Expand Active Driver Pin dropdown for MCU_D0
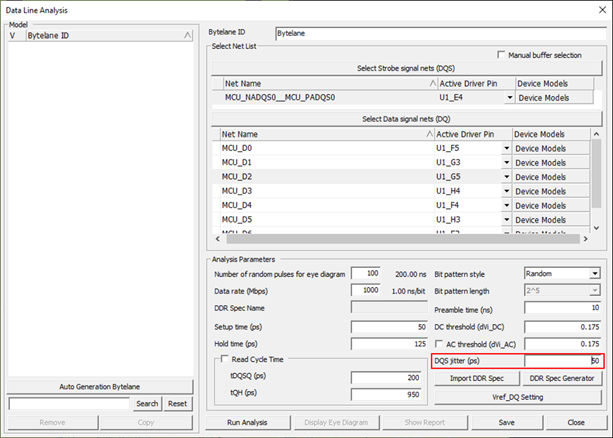The height and width of the screenshot is (438, 613). (x=506, y=148)
